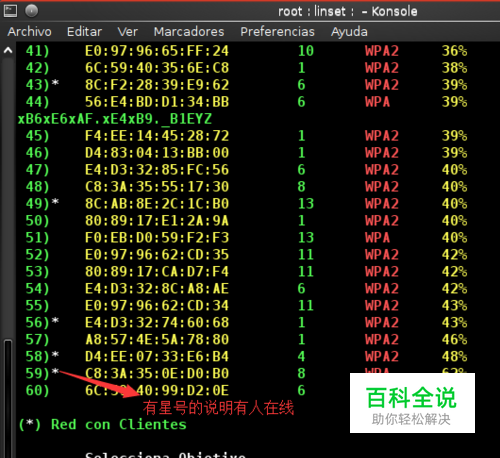The image size is (500, 458).
Task: Click the 36% signal value
Action: click(x=454, y=51)
